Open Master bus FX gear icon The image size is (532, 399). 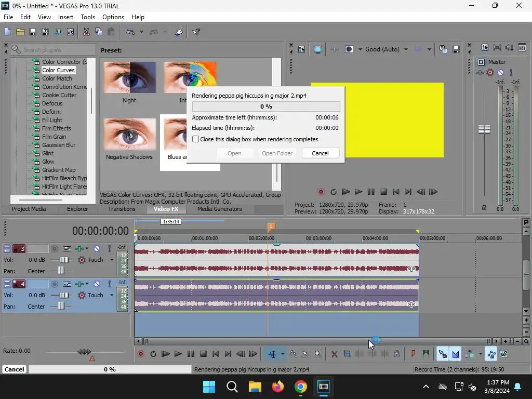(x=490, y=72)
